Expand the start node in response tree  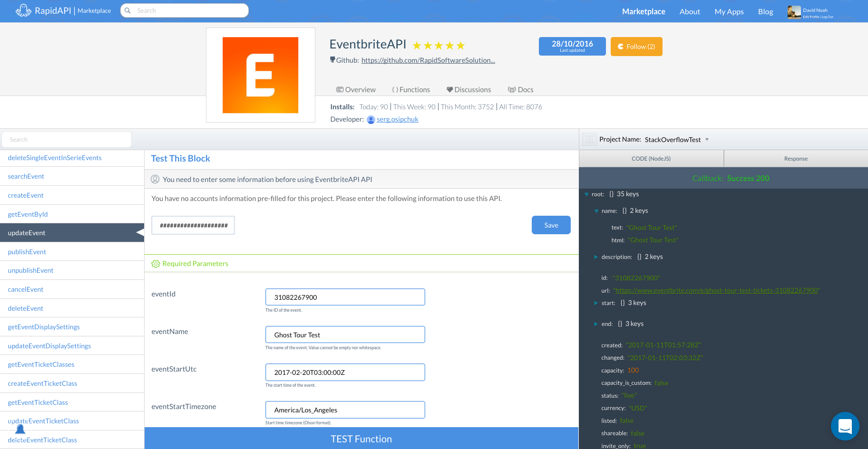click(x=596, y=303)
